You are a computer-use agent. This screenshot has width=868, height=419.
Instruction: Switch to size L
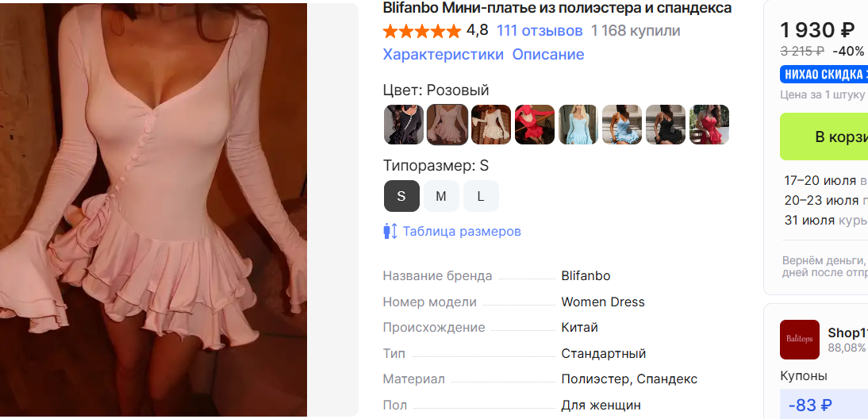[x=481, y=196]
